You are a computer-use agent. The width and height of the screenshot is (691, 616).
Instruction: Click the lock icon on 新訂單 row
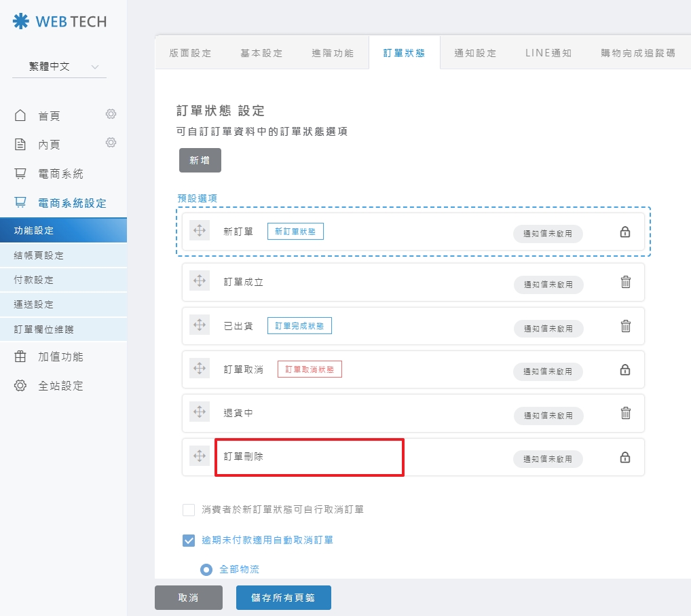tap(625, 232)
